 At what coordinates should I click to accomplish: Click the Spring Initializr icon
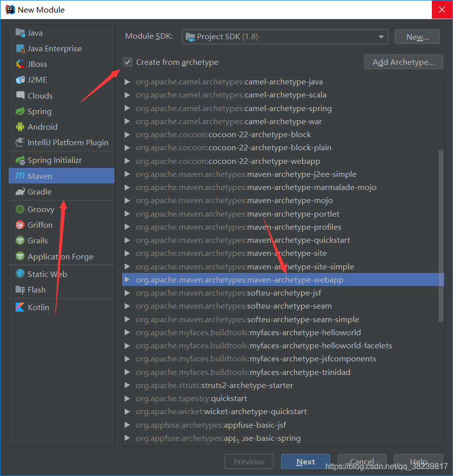click(20, 160)
